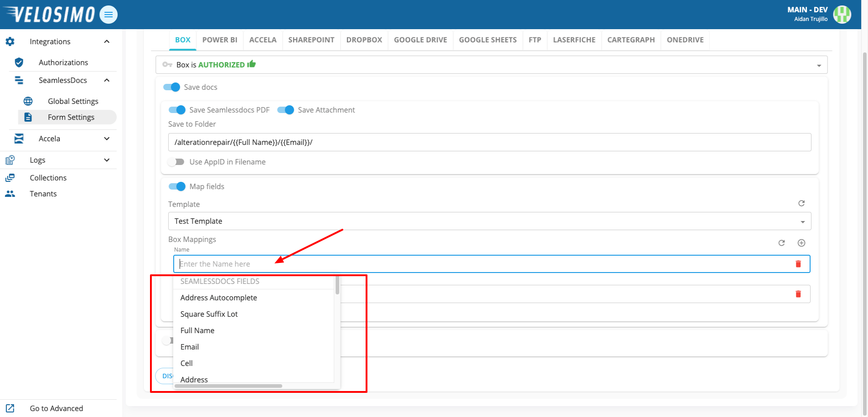Click the key icon beside Box authorization
Viewport: 868px width, 417px height.
(x=167, y=65)
